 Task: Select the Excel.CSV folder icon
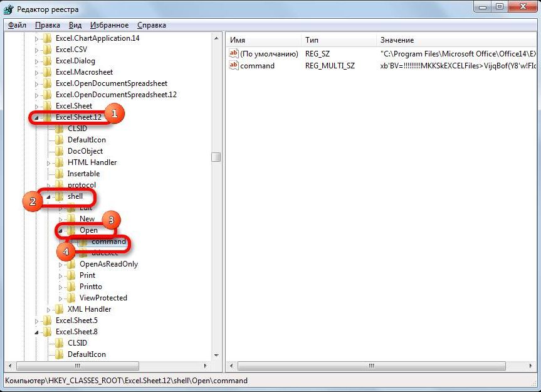point(48,50)
